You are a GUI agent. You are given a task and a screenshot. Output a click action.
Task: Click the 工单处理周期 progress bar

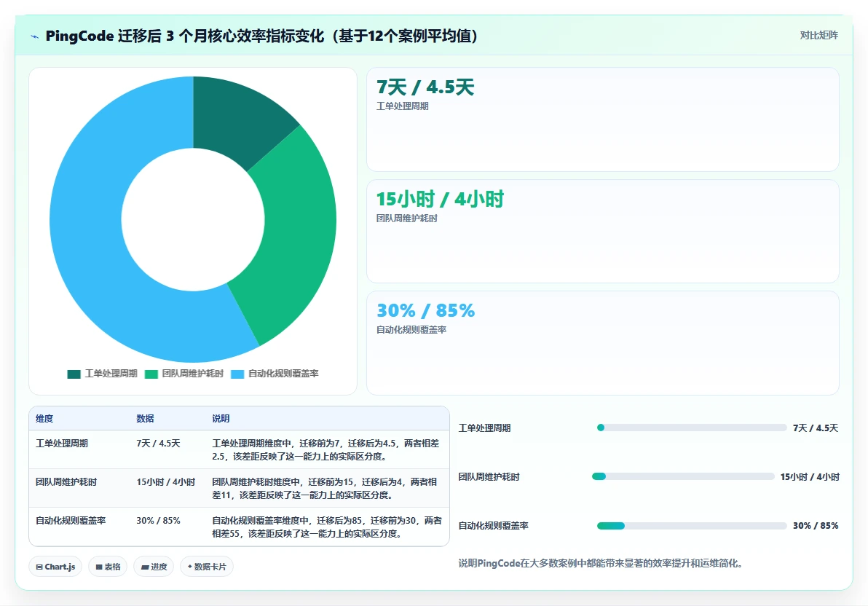tap(692, 428)
